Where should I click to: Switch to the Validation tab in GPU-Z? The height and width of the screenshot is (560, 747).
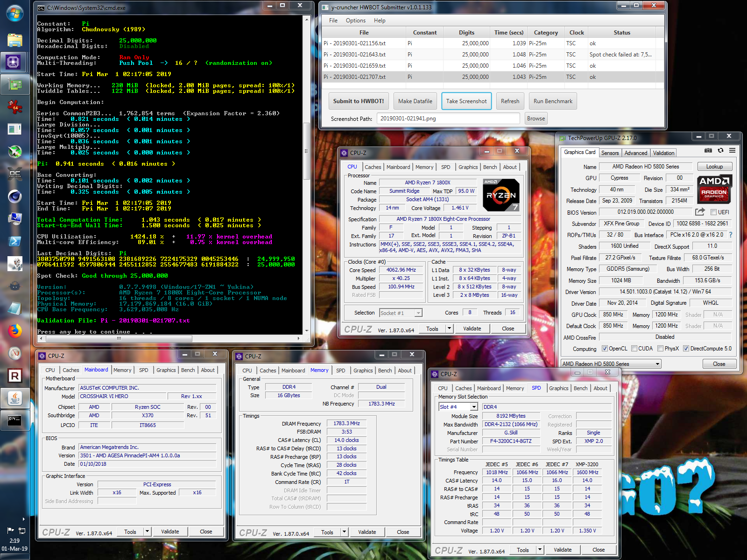pos(663,153)
